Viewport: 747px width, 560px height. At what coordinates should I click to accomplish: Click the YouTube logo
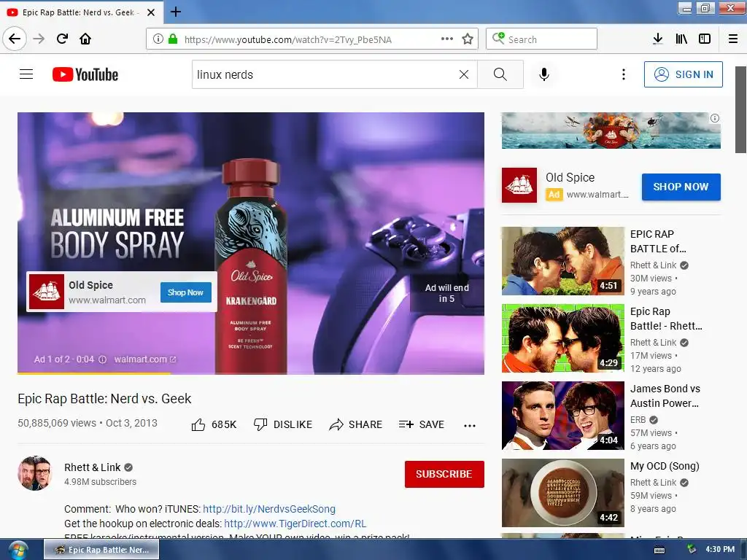pos(85,74)
